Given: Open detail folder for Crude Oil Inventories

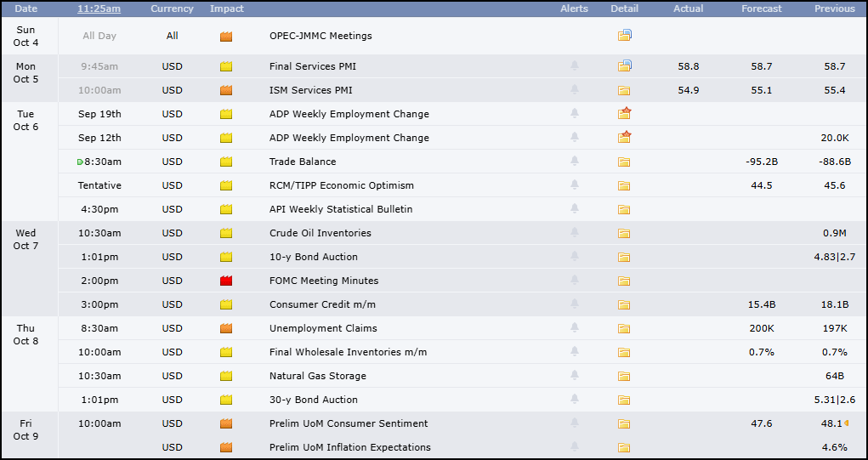Looking at the screenshot, I should (x=624, y=233).
